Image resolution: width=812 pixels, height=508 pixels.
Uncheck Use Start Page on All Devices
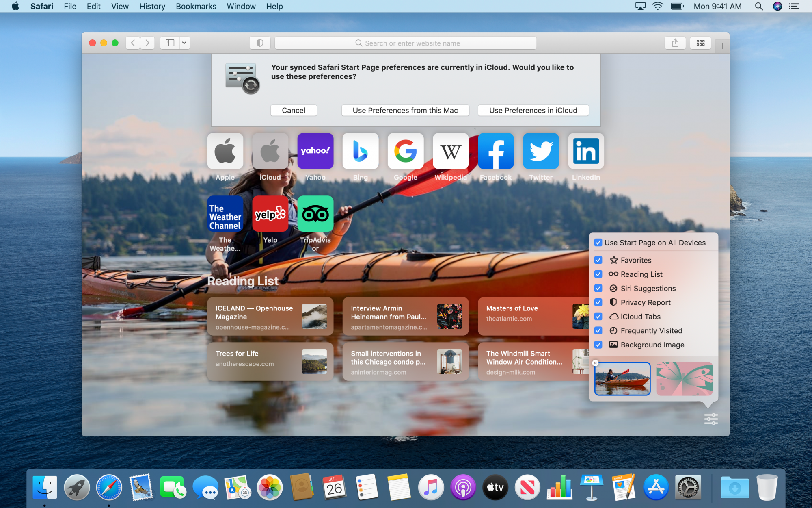pos(598,243)
